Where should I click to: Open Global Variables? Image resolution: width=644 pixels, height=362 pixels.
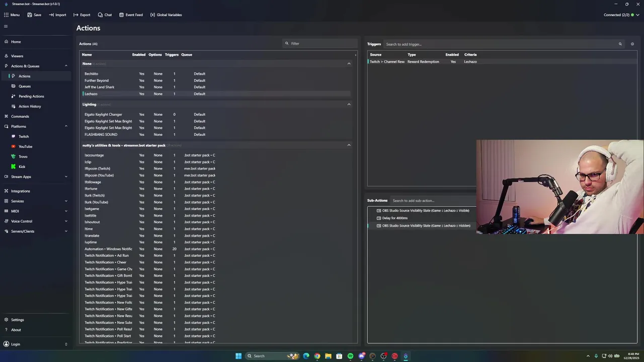click(166, 15)
